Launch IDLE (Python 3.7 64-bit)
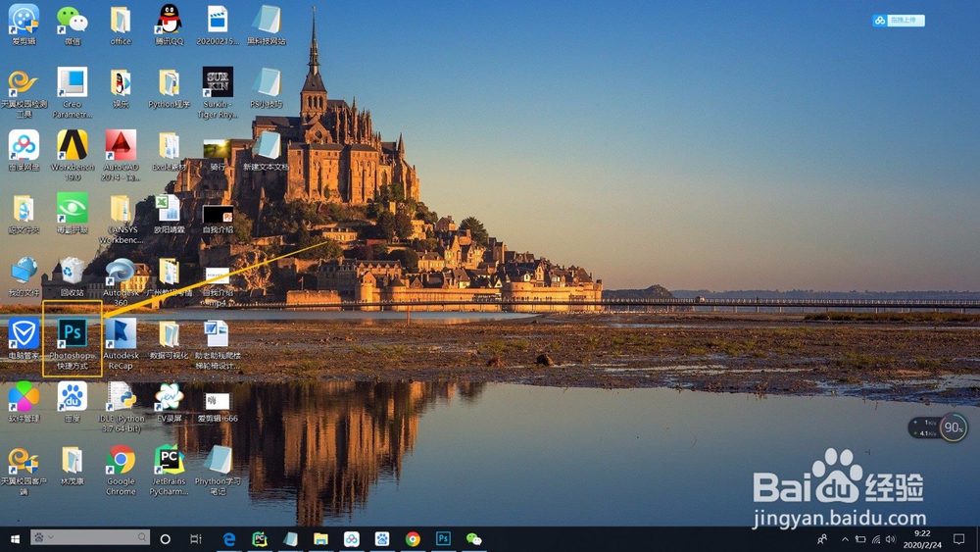Screen dimensions: 980x552 (121, 406)
